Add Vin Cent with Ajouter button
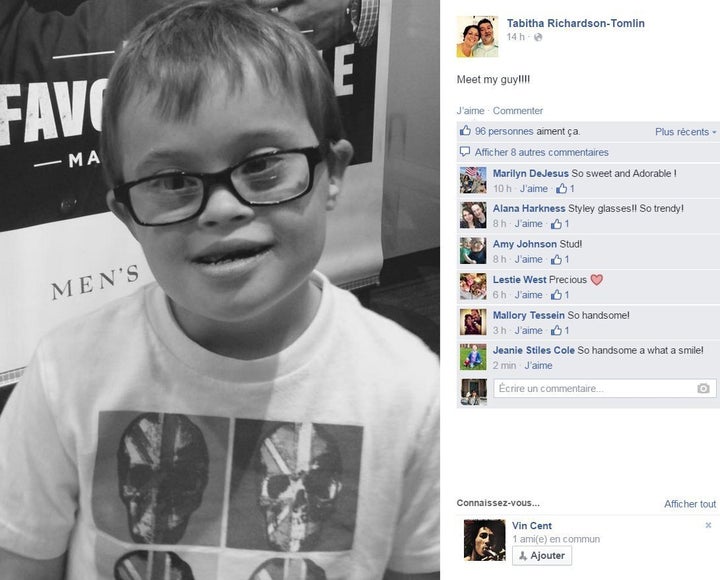This screenshot has width=720, height=580. (x=542, y=556)
